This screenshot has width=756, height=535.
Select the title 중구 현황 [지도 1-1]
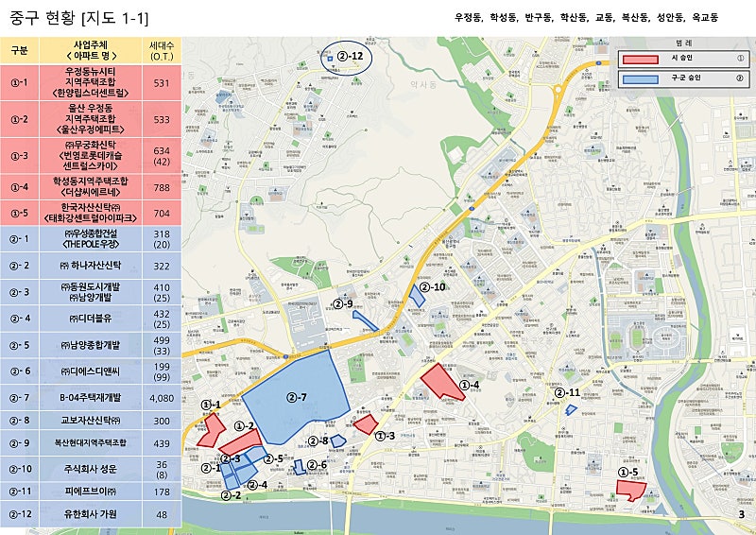coord(78,18)
